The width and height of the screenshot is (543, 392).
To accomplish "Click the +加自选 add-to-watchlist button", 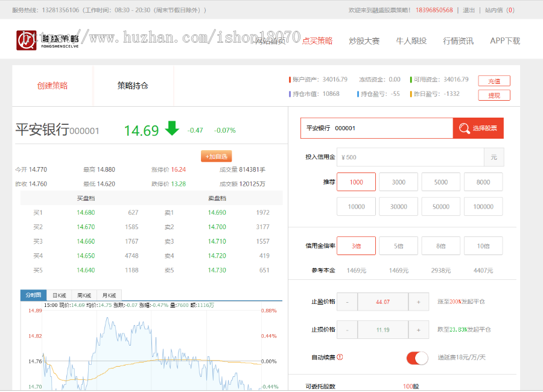I will 216,156.
